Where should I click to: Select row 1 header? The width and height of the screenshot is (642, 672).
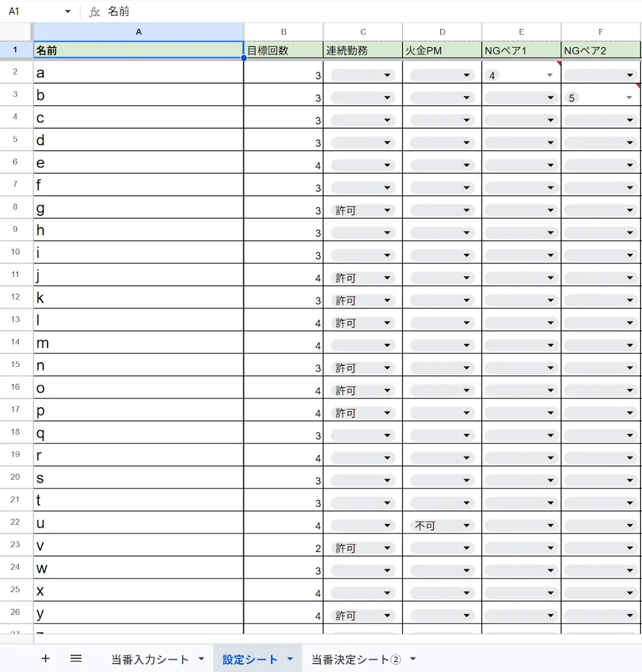point(15,50)
